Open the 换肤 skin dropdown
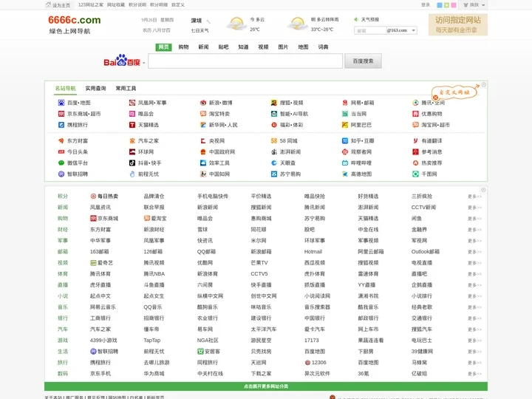The width and height of the screenshot is (532, 399). pyautogui.click(x=474, y=4)
